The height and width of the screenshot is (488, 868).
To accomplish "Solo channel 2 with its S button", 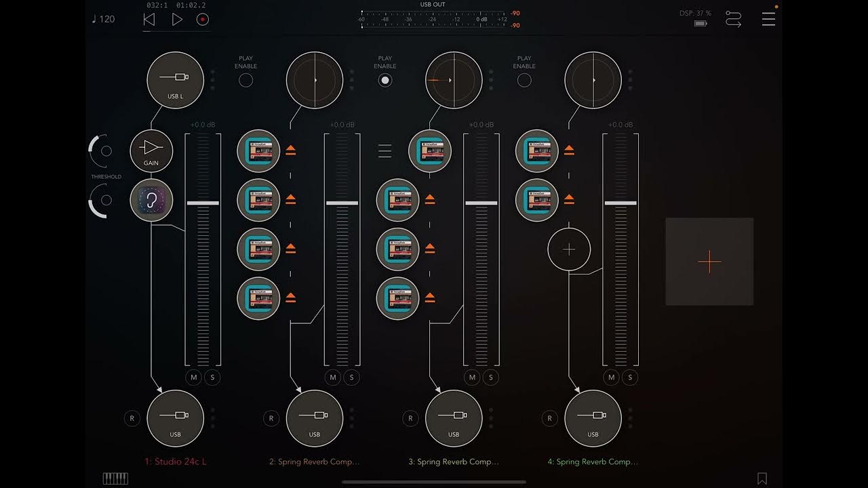I will pyautogui.click(x=351, y=378).
